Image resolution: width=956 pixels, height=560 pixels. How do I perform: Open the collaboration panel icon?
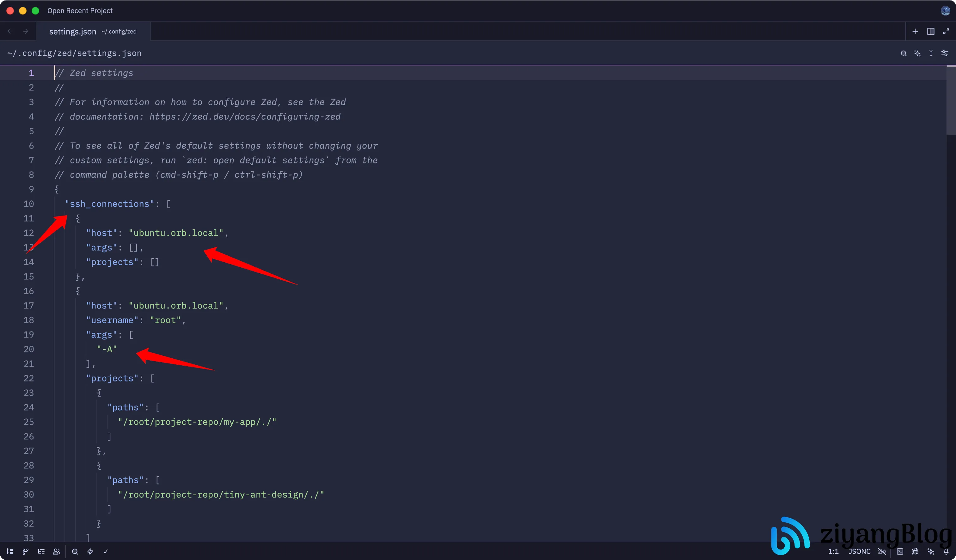pos(57,551)
